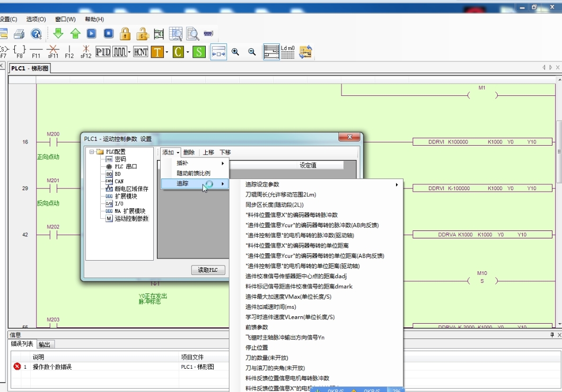This screenshot has width=562, height=392.
Task: Choose 停止位置 in the tracking submenu
Action: click(257, 348)
